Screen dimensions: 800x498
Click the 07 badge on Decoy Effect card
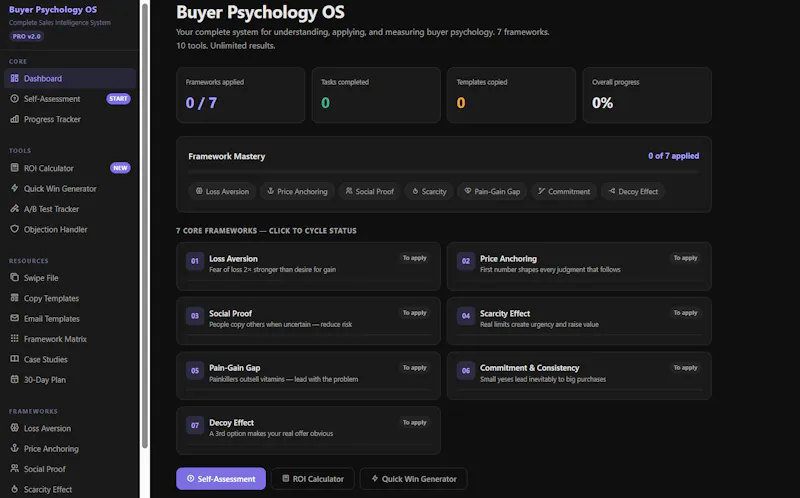tap(195, 425)
